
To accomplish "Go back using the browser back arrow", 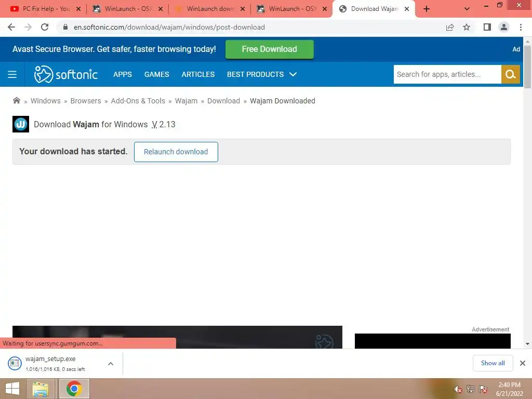I will (x=11, y=27).
